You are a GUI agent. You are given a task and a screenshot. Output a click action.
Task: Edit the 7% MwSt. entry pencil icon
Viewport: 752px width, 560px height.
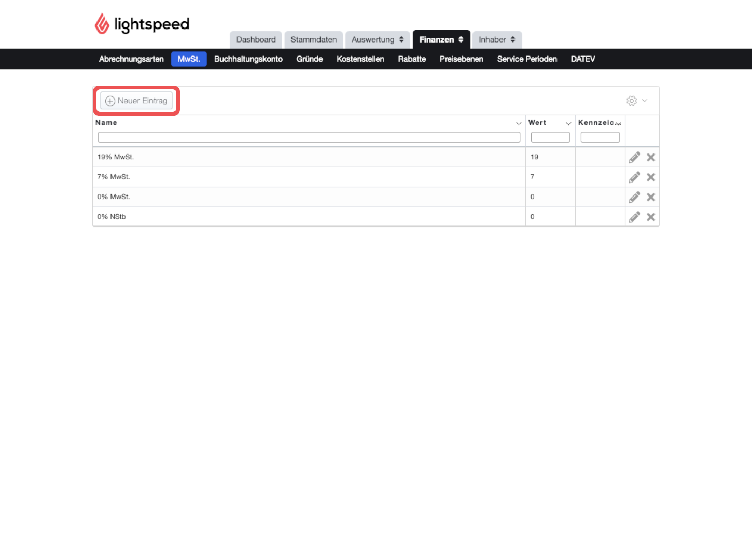(x=634, y=177)
